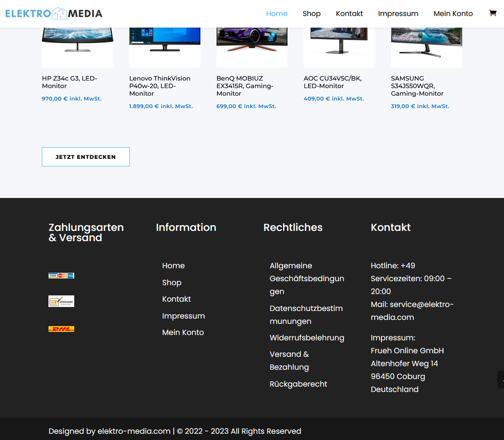The image size is (504, 440).
Task: Click the HP Z34c monitor thumbnail
Action: [77, 47]
